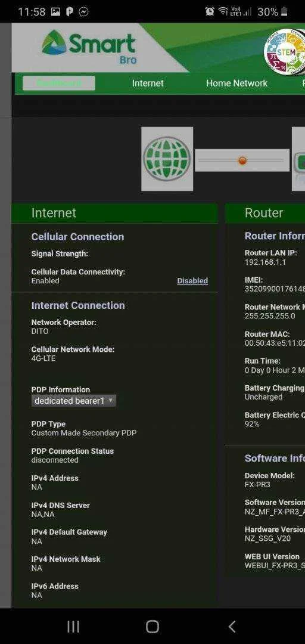Click the Disabled link for cellular data
Screen dimensions: 305x644
[x=192, y=281]
